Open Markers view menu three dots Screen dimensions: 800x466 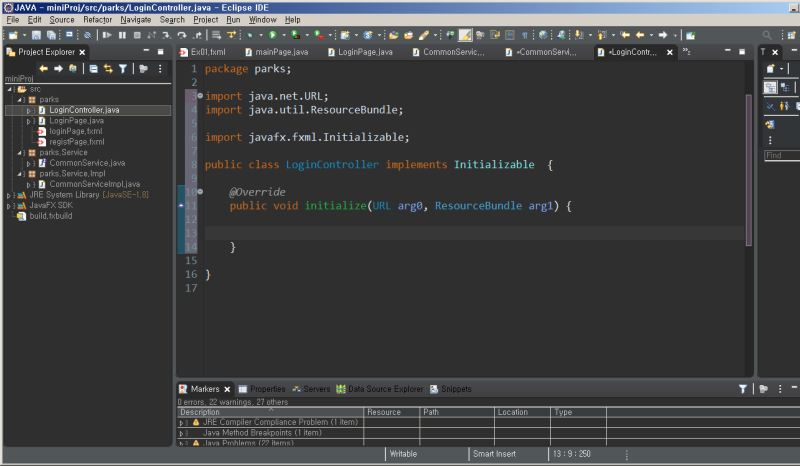coord(780,389)
